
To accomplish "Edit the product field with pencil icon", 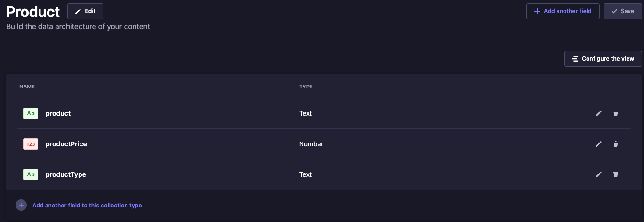I will tap(598, 113).
